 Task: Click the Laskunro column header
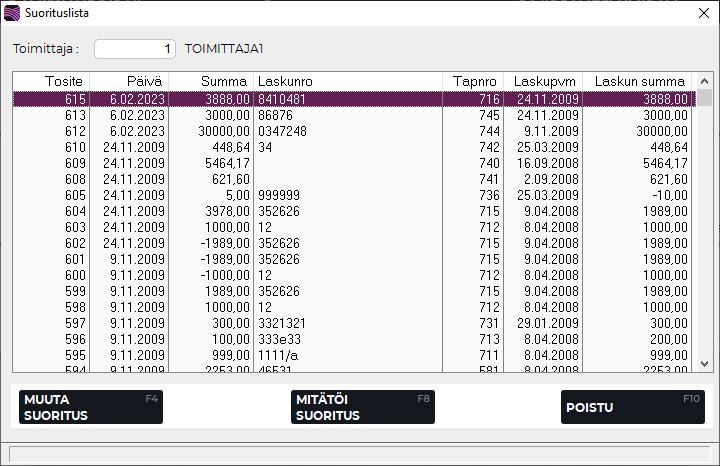click(x=346, y=81)
